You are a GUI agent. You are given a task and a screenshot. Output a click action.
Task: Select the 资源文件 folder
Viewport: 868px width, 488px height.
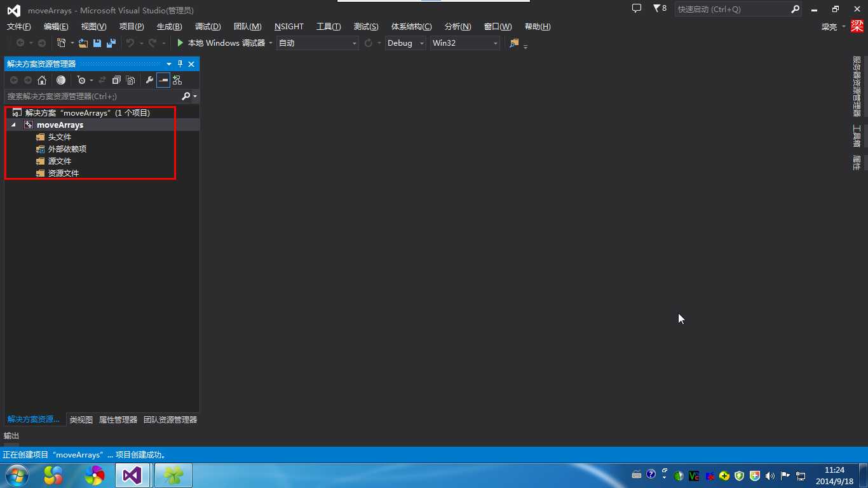point(64,173)
